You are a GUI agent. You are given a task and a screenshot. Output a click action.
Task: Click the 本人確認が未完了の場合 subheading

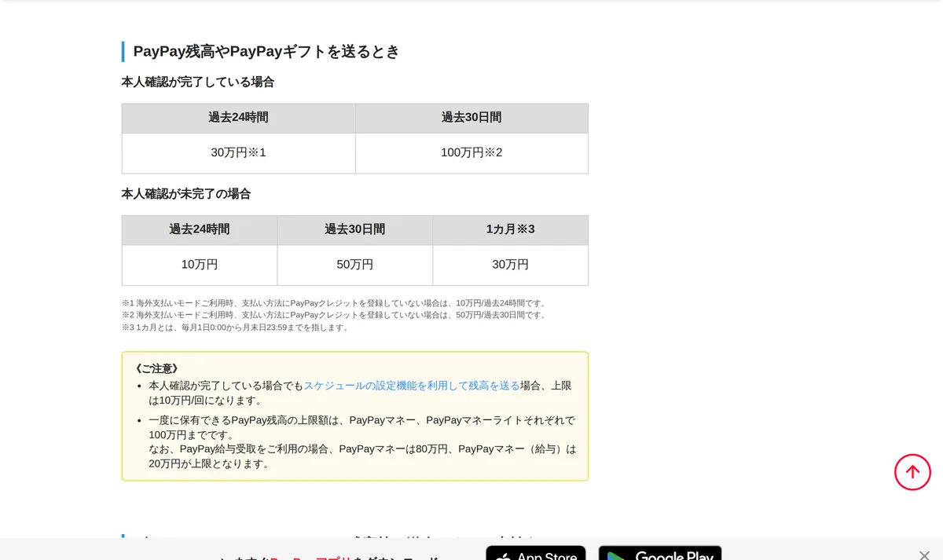[186, 194]
